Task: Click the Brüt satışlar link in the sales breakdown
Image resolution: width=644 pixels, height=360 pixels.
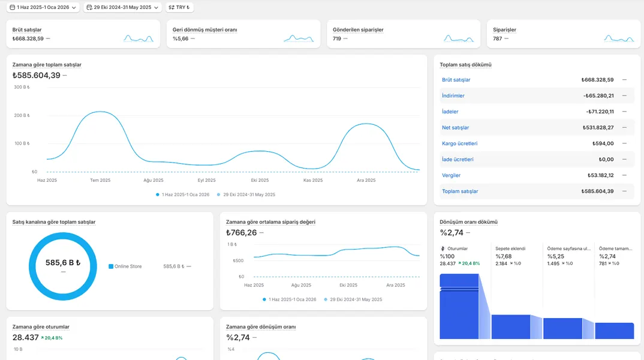Action: (x=456, y=80)
